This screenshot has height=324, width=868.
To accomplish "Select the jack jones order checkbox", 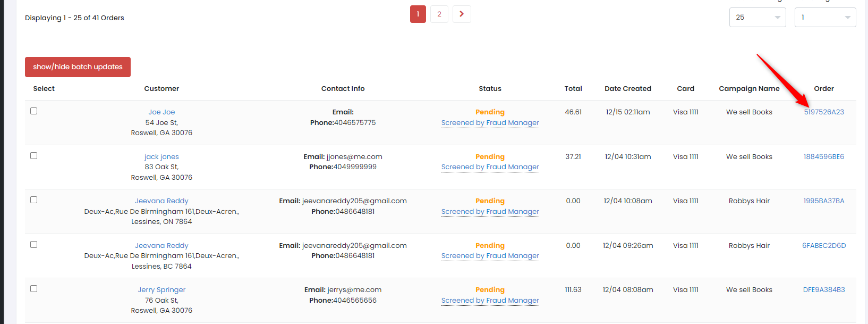I will pos(34,156).
